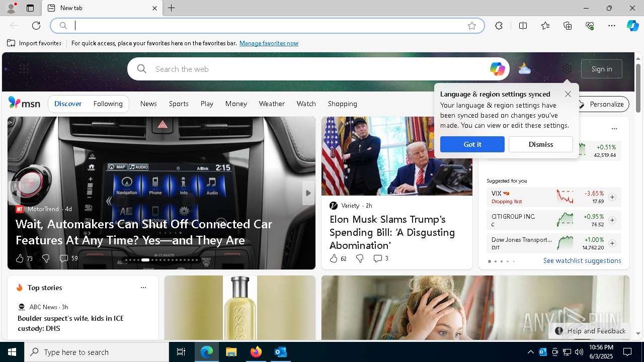Open the Money section

click(x=236, y=104)
